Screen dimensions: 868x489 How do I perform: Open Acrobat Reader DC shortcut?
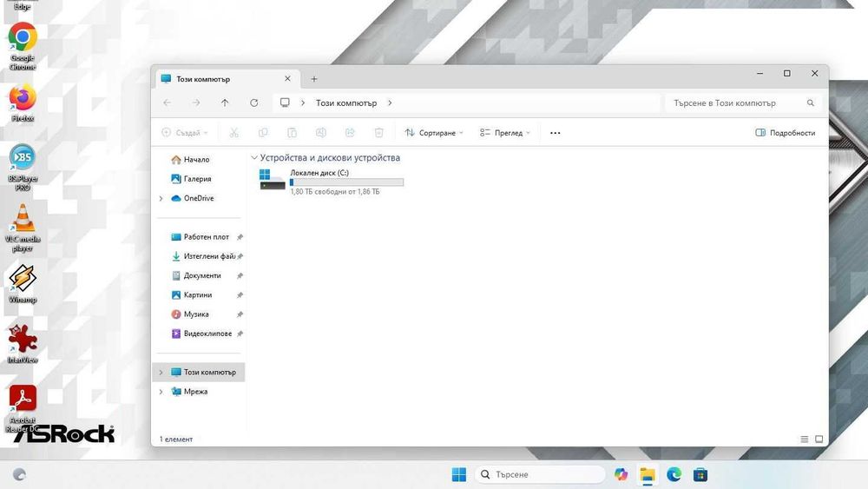point(23,409)
